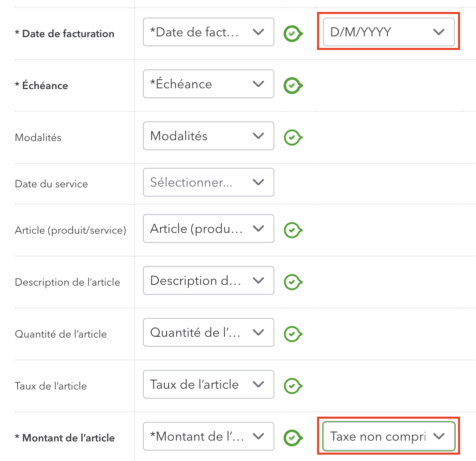Screen dimensions: 476x461
Task: Expand the *Date de facturation mapping dropdown
Action: click(x=208, y=32)
